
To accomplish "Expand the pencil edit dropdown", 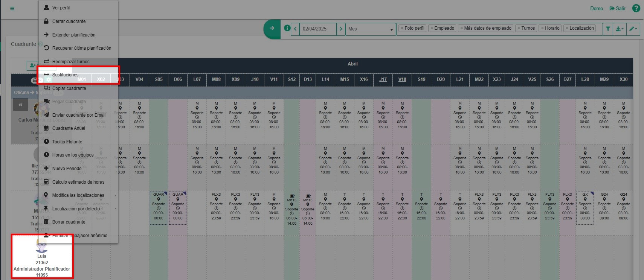I will coord(633,29).
